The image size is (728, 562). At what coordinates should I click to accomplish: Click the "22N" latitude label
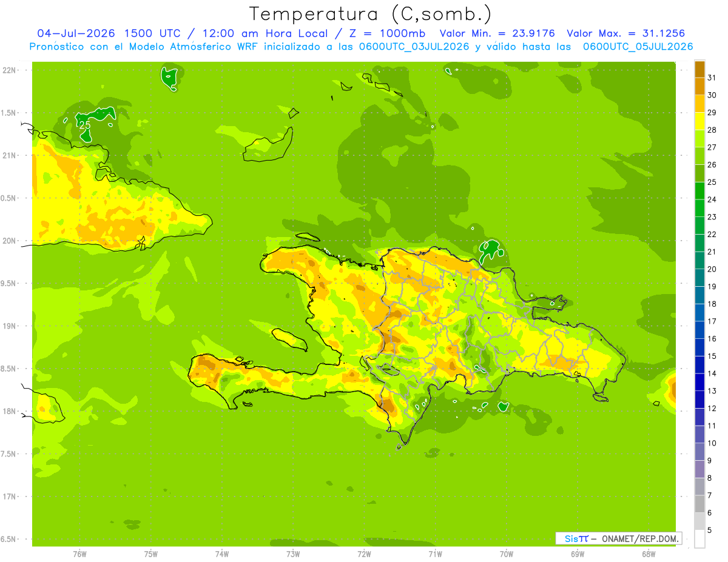(x=9, y=70)
